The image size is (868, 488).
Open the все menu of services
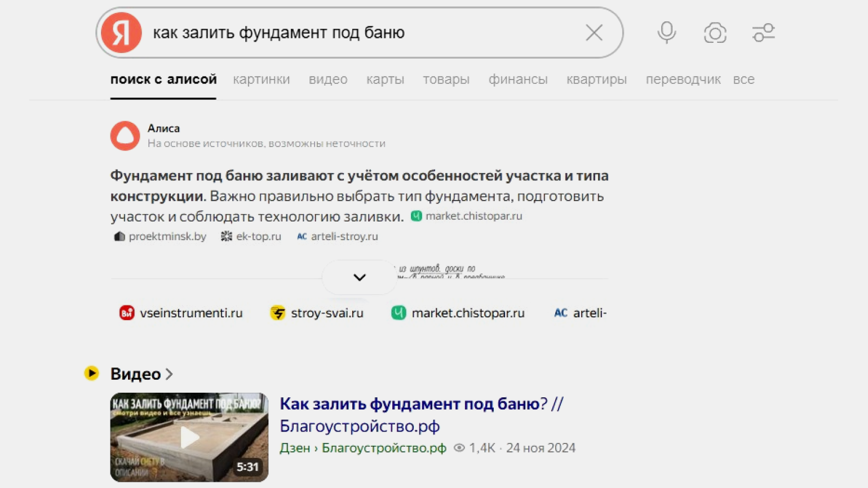pyautogui.click(x=743, y=79)
